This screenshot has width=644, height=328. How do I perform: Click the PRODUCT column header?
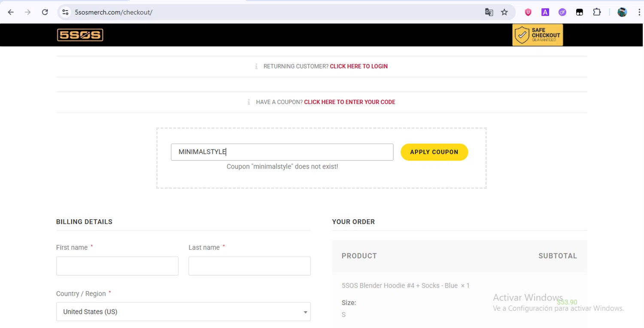pos(359,256)
